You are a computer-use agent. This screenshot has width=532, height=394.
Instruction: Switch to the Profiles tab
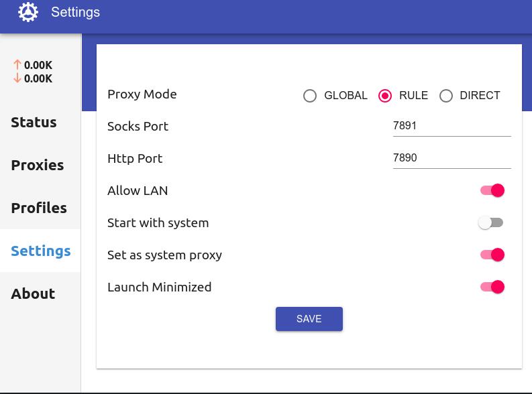click(x=39, y=208)
